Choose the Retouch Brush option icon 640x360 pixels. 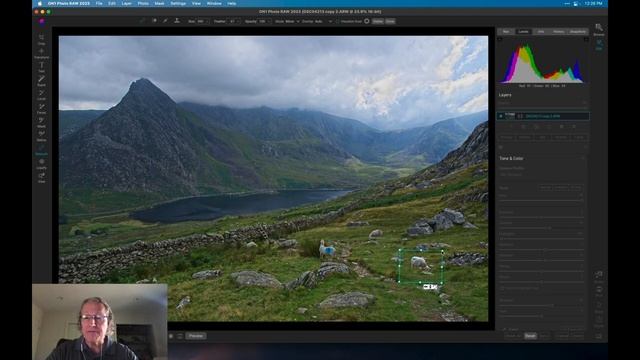(165, 21)
